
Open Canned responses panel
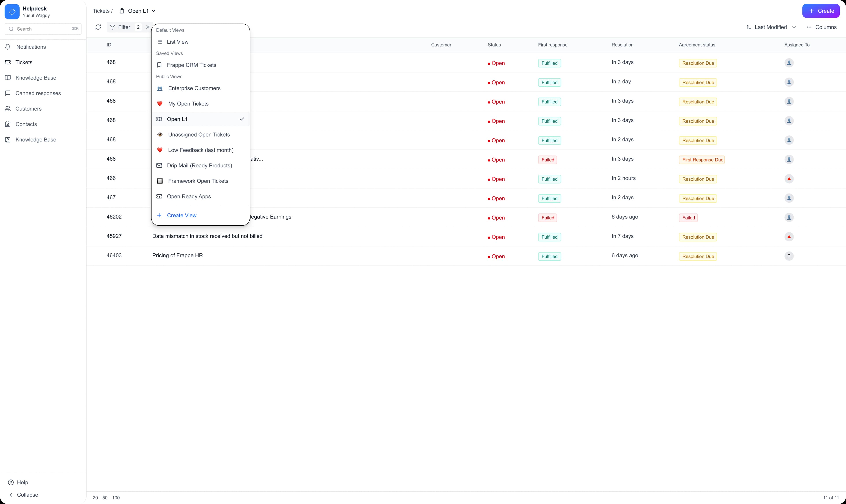tap(38, 93)
